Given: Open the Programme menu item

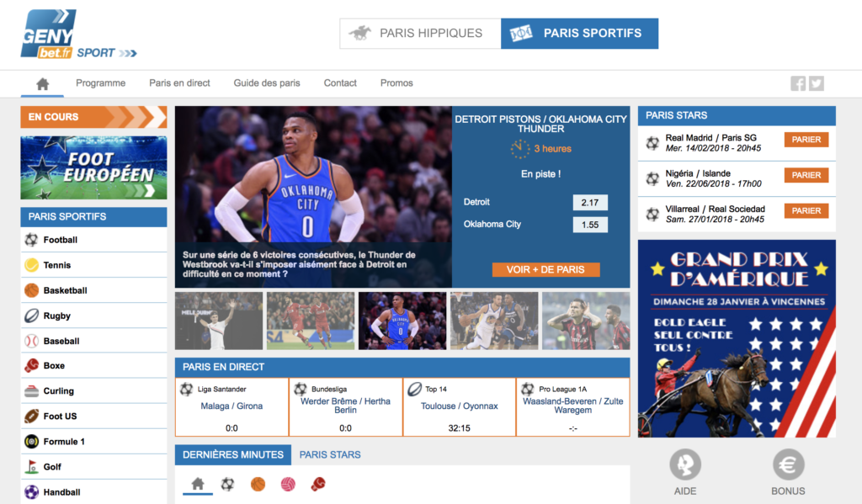Looking at the screenshot, I should coord(101,83).
